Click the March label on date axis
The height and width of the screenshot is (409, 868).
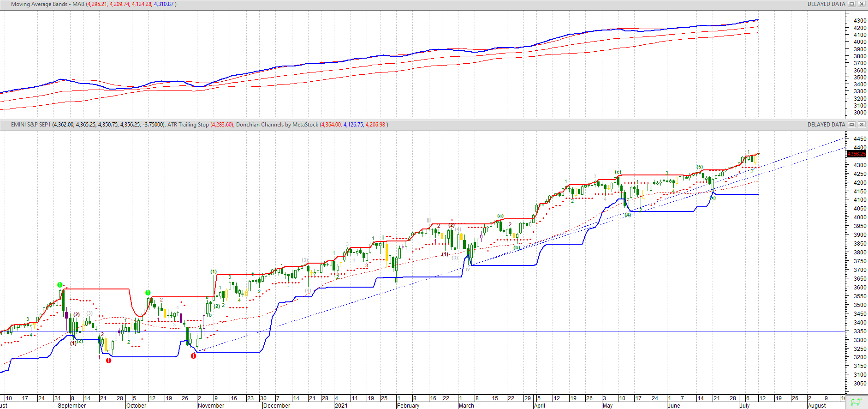click(466, 406)
